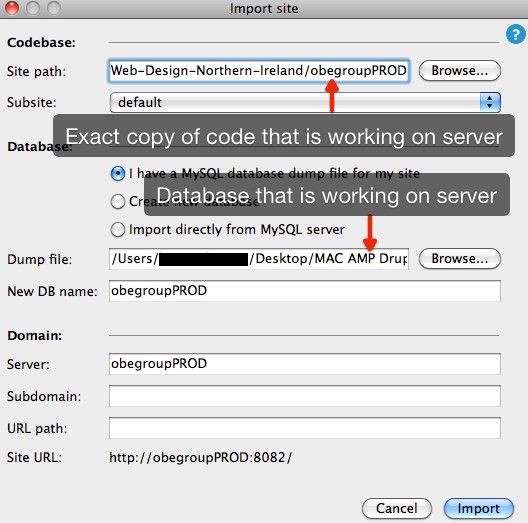Cancel the Import site dialog
528x523 pixels.
(x=397, y=509)
